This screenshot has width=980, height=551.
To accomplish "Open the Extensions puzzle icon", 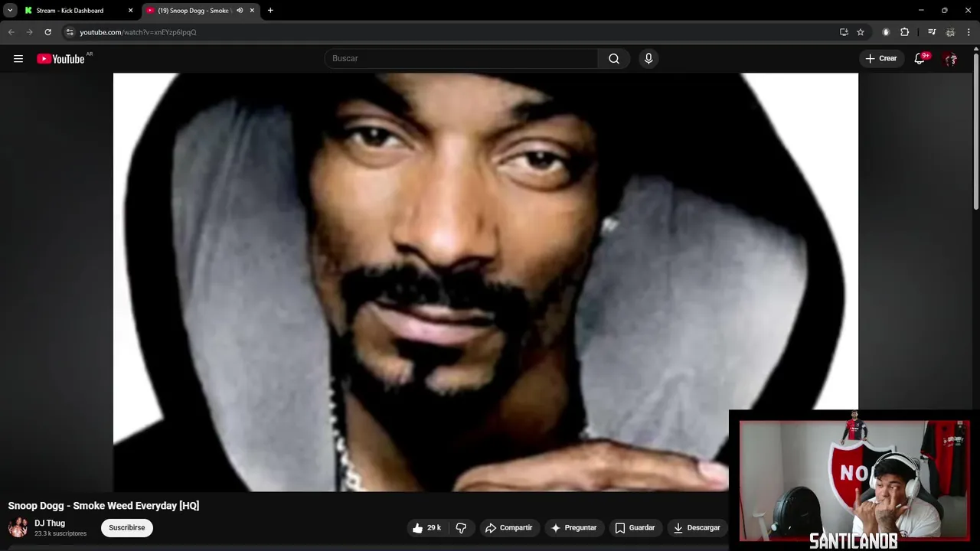I will [x=905, y=32].
